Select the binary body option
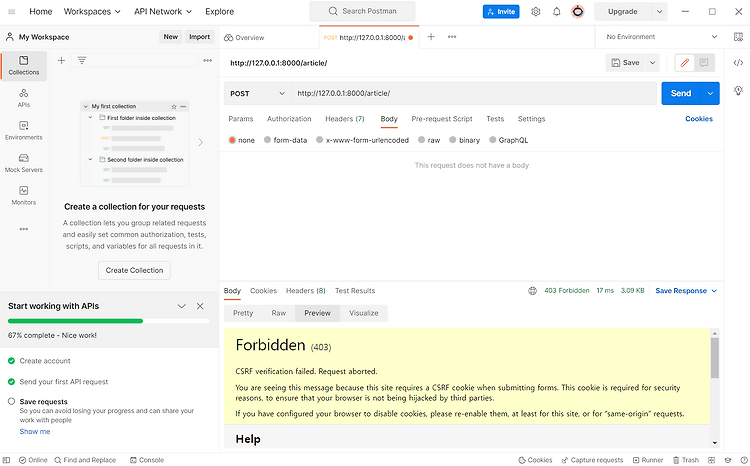The height and width of the screenshot is (466, 750). 452,140
